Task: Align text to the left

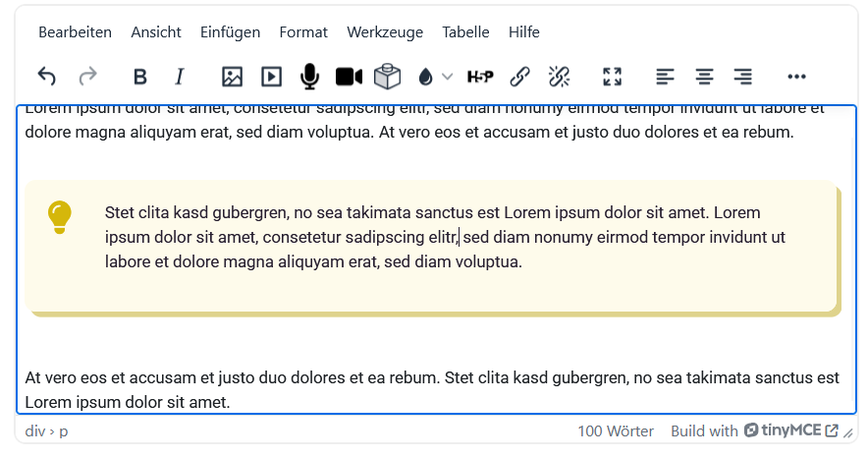Action: [665, 77]
